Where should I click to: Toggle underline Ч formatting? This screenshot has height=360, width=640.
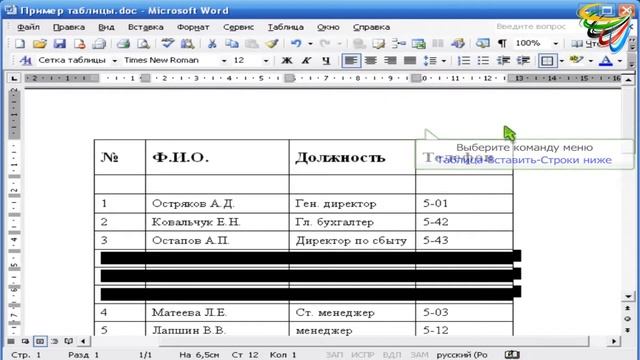coord(326,60)
